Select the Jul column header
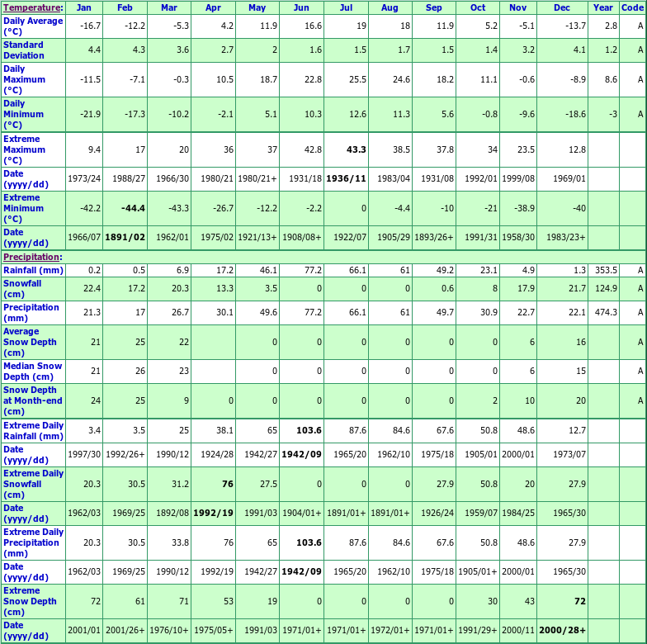This screenshot has height=644, width=647. pyautogui.click(x=346, y=7)
